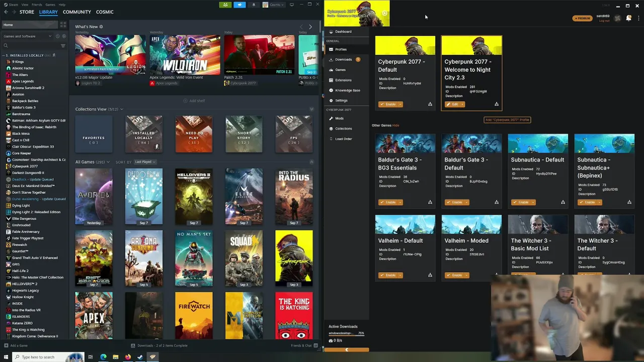Launch Cyberpunk 2077 via play icon banner
The height and width of the screenshot is (362, 644).
tap(384, 14)
